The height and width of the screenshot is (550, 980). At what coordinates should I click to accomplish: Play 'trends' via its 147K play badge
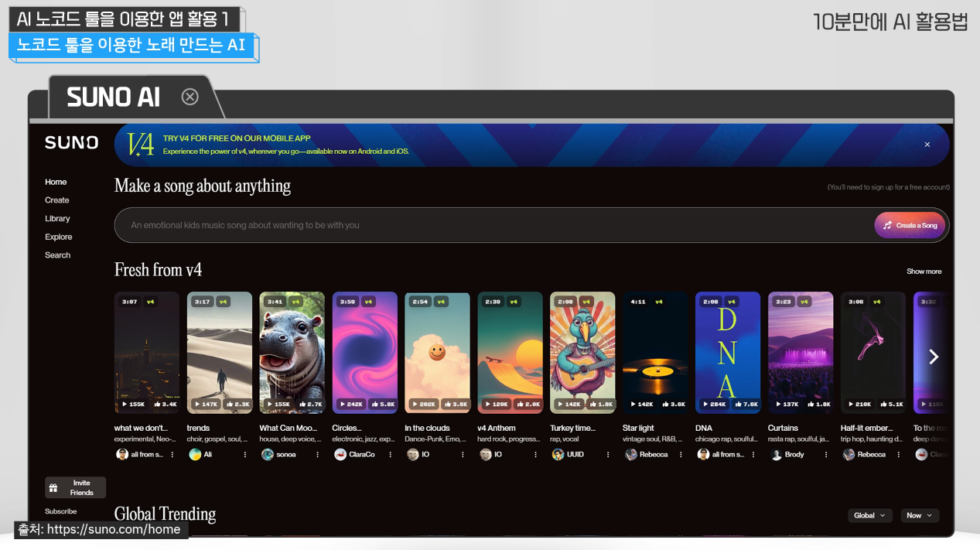tap(205, 404)
